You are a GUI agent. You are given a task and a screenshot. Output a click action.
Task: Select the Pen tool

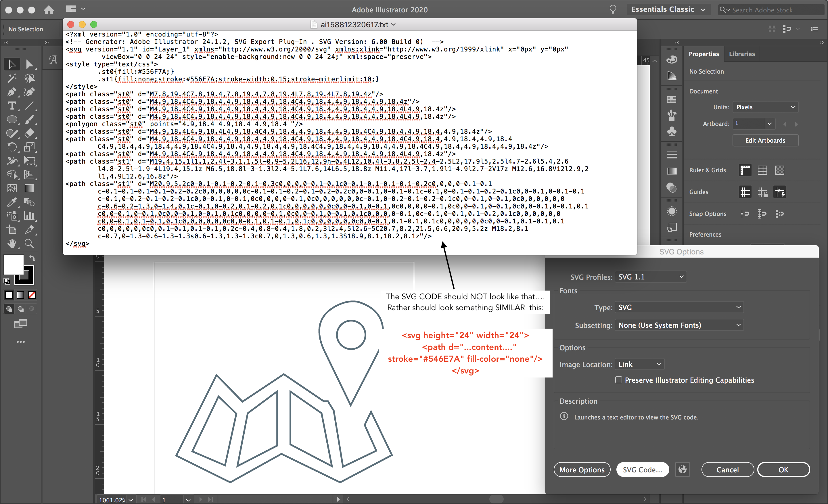pos(12,92)
